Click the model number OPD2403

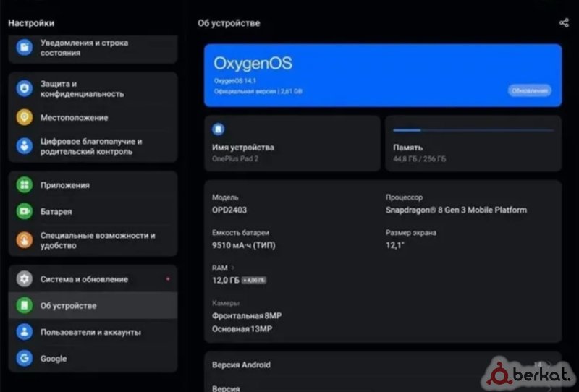[229, 210]
